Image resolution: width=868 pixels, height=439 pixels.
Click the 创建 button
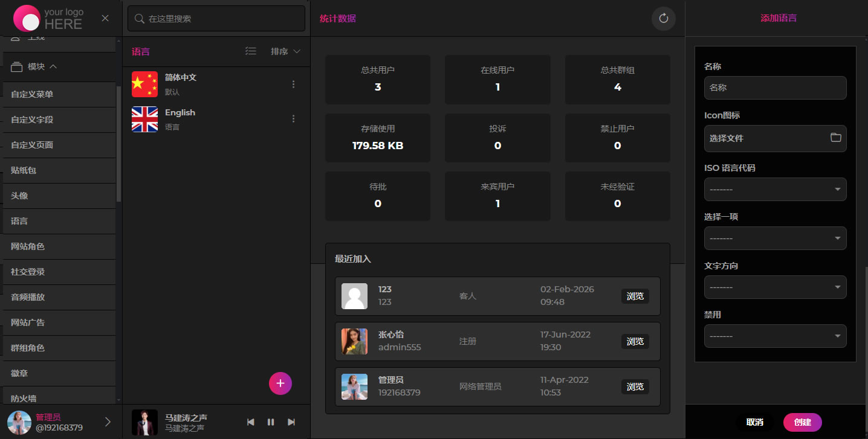click(x=802, y=422)
